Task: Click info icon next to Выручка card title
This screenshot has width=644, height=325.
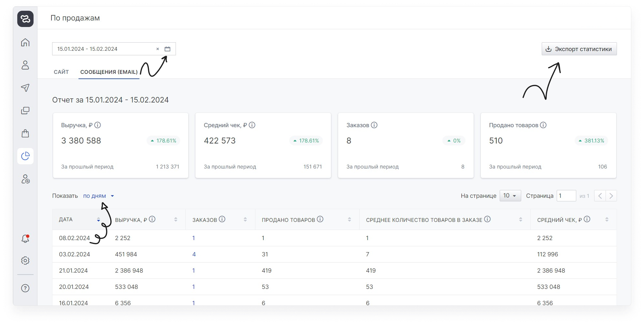Action: (x=98, y=125)
